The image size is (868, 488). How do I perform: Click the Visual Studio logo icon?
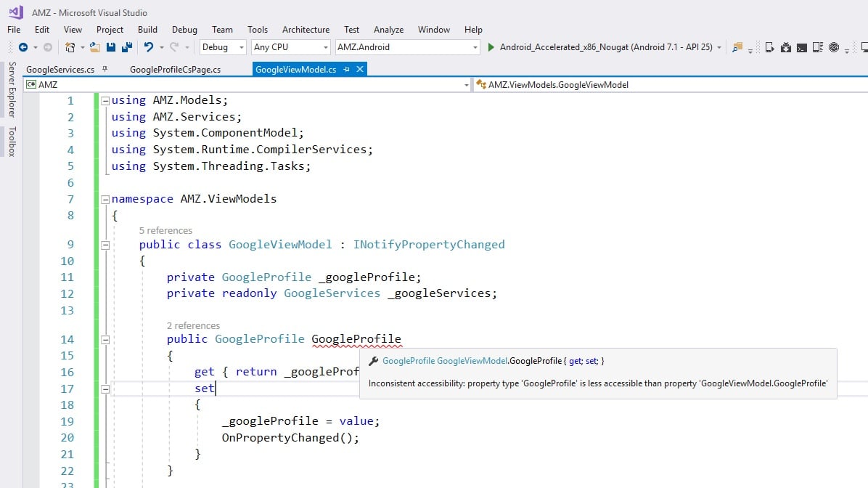point(16,12)
